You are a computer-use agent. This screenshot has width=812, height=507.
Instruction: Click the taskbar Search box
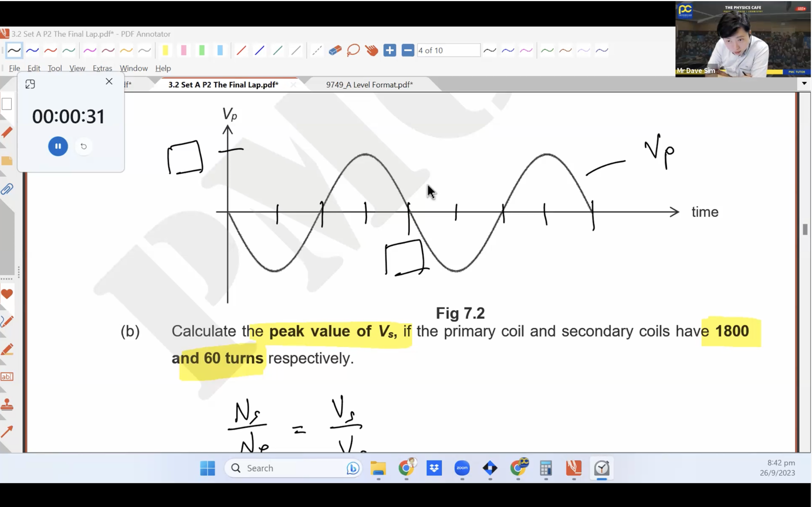[x=293, y=468]
